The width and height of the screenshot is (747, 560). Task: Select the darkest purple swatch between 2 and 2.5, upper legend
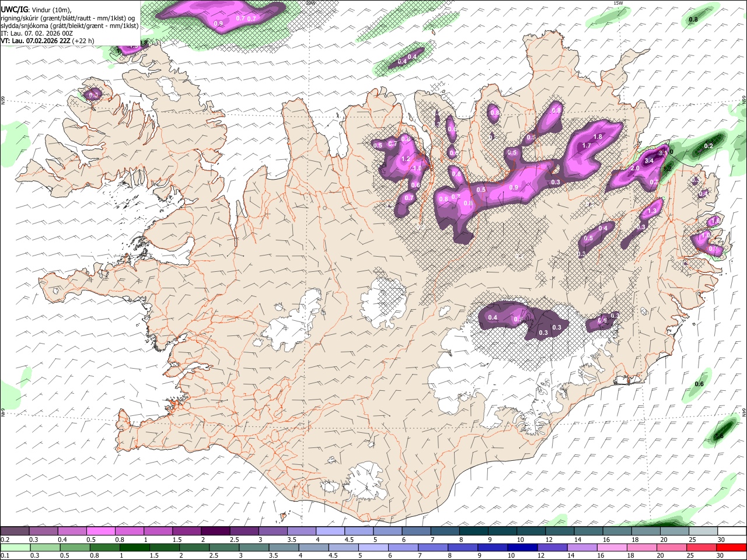[x=215, y=531]
